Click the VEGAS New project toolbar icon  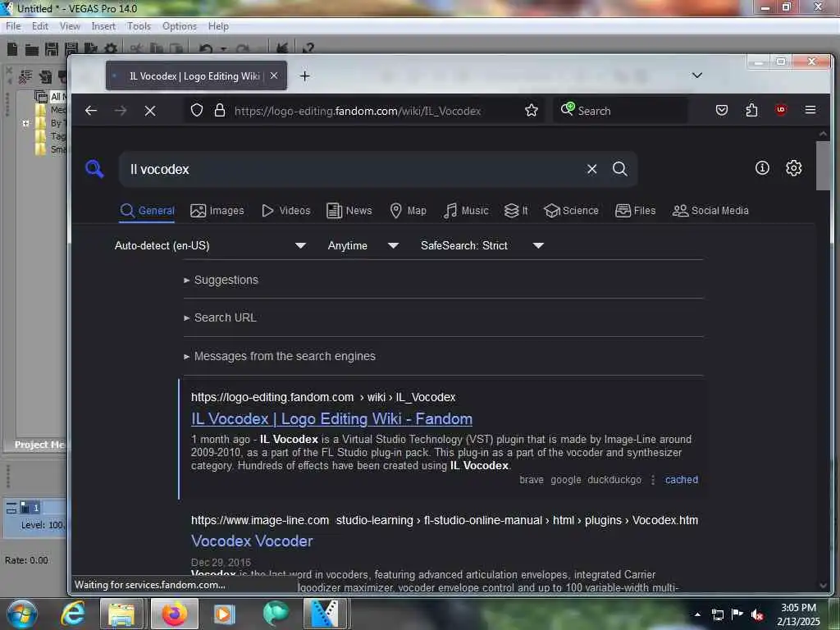coord(12,49)
